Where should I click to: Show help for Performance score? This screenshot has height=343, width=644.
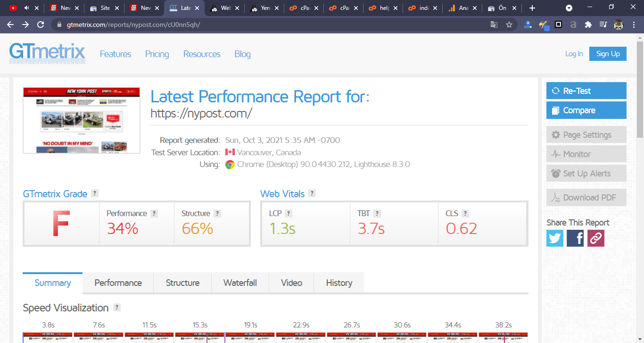[154, 213]
